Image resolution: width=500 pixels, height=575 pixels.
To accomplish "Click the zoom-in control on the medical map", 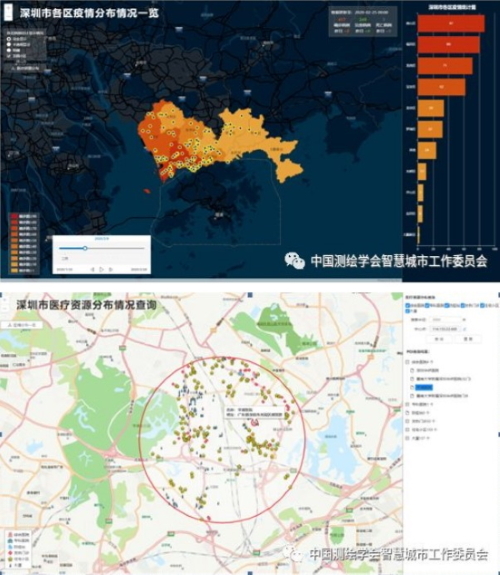I will click(5, 300).
